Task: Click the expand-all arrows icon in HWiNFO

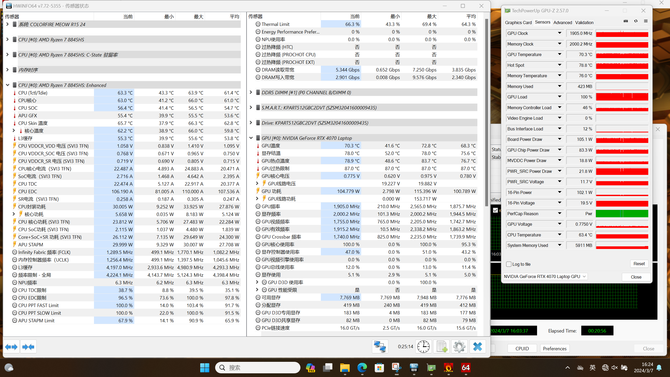Action: tap(12, 347)
